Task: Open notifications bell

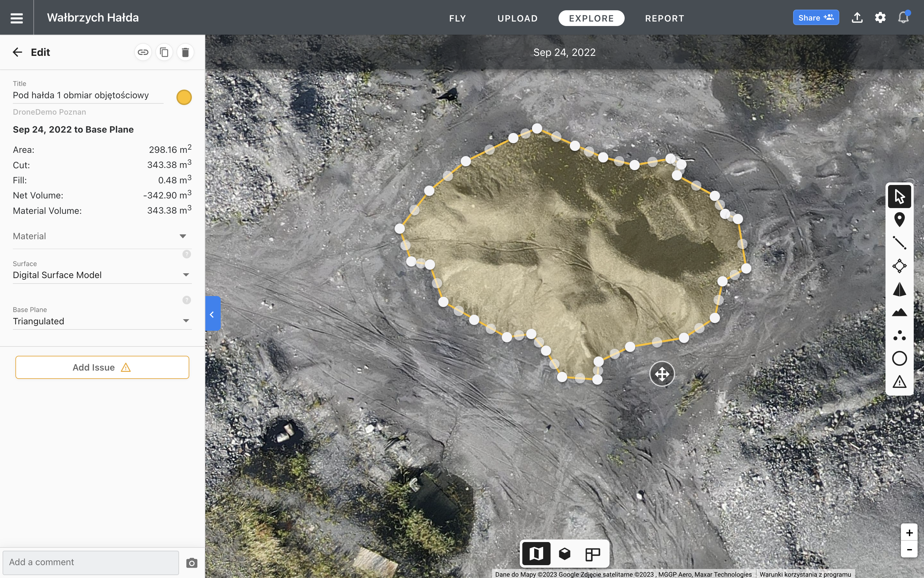Action: (x=903, y=18)
